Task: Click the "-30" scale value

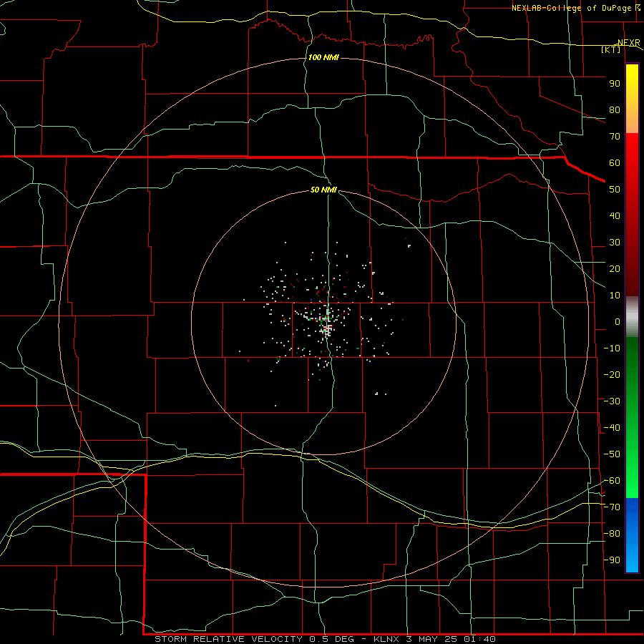Action: pos(612,401)
